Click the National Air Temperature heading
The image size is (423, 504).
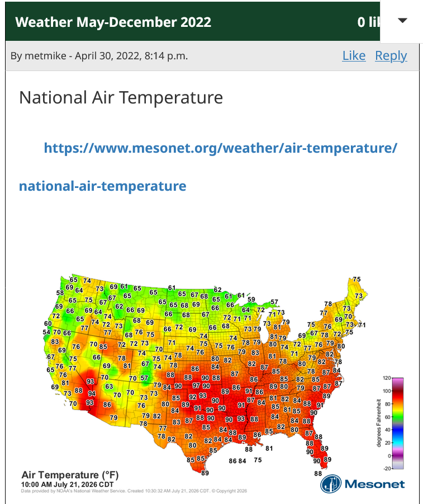click(x=121, y=97)
